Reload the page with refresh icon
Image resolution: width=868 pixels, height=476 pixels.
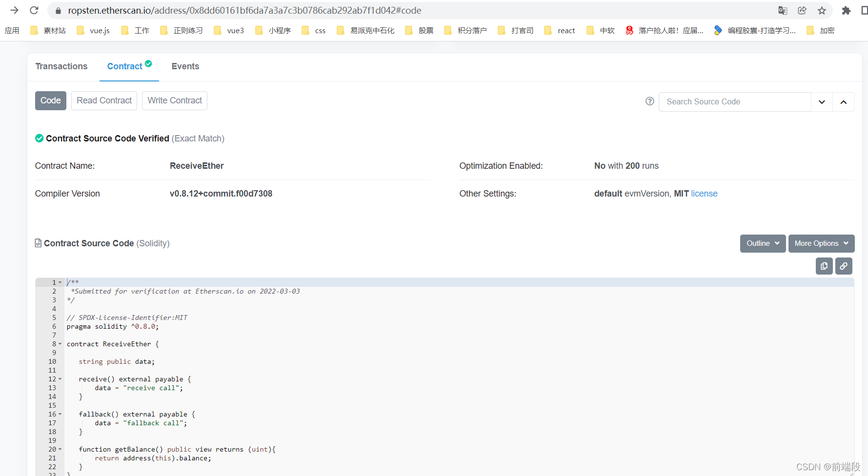pos(34,10)
